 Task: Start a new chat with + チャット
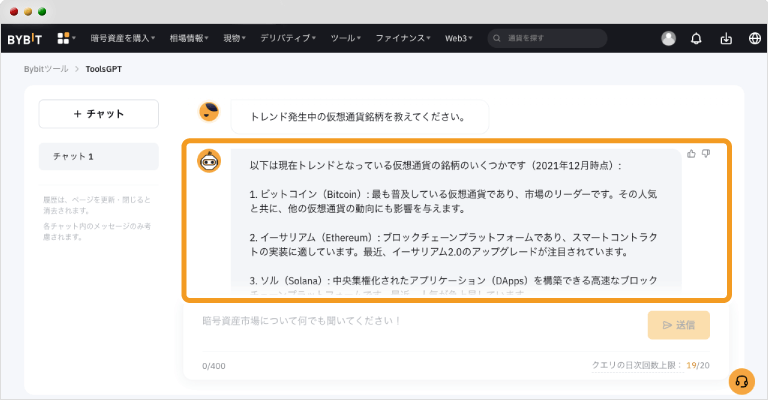click(98, 114)
